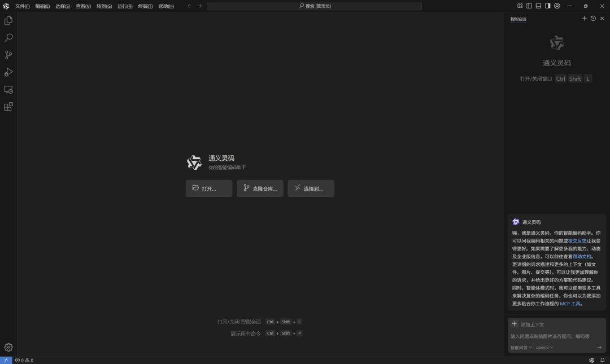Open the Remote Explorer view
Image resolution: width=610 pixels, height=364 pixels.
(x=8, y=89)
